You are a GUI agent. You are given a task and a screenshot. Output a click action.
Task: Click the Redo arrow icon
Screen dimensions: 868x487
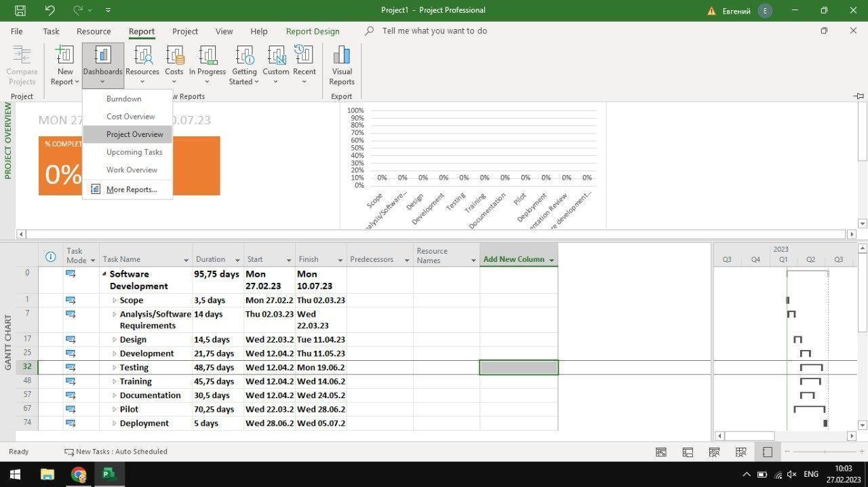click(x=78, y=10)
